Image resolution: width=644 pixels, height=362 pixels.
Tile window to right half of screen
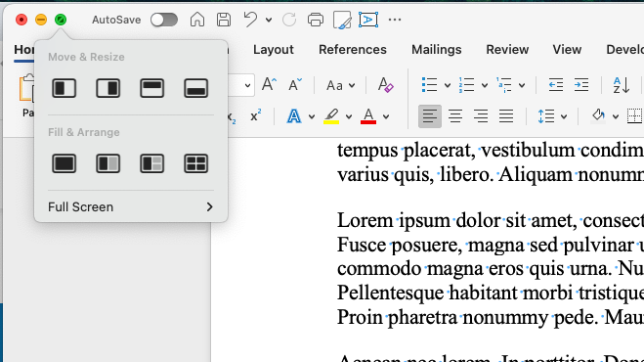click(108, 88)
